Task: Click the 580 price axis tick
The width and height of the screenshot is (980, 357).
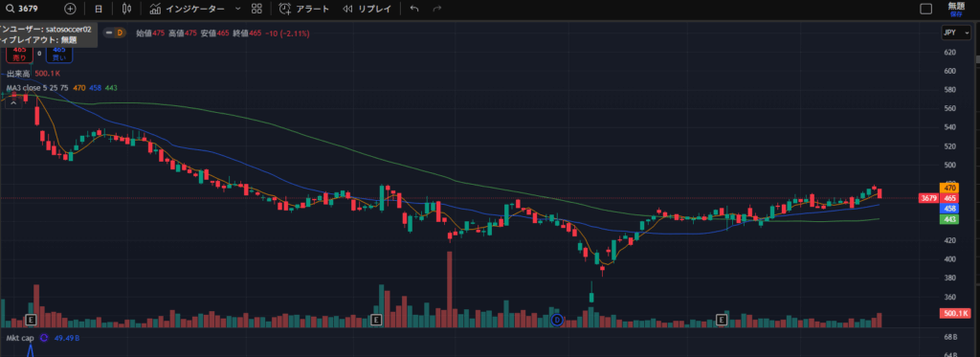Action: (x=950, y=89)
